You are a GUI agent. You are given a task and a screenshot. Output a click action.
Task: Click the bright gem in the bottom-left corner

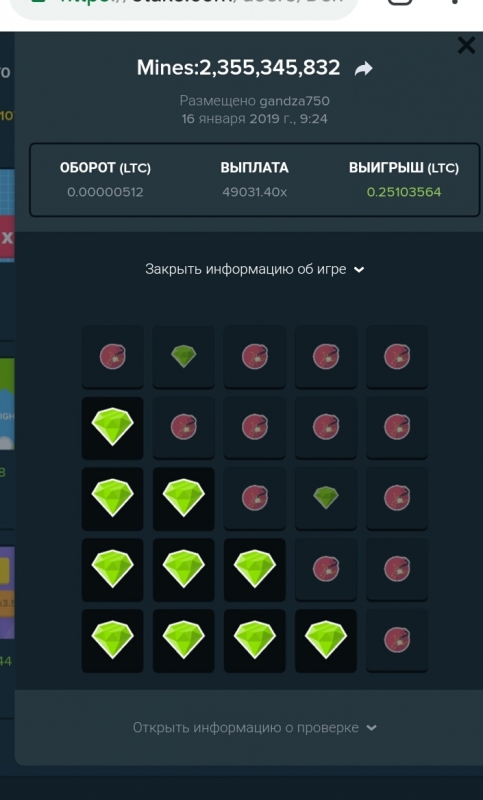(112, 640)
